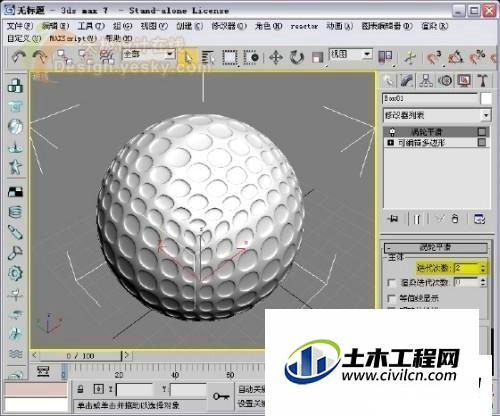Viewport: 500px width, 416px height.
Task: Open the reactor menu
Action: (304, 26)
